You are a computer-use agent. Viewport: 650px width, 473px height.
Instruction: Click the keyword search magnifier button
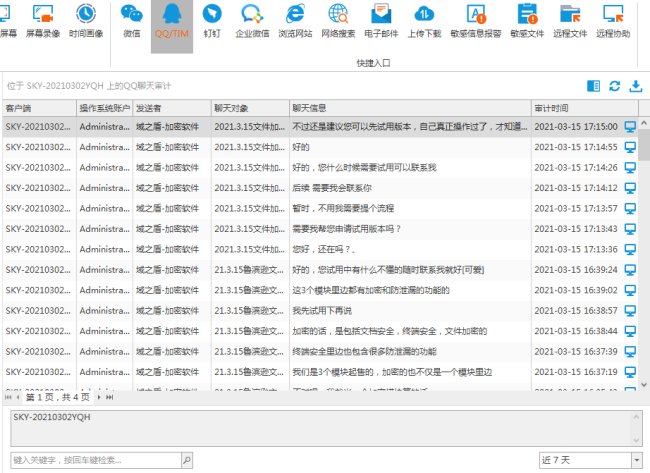pyautogui.click(x=187, y=460)
